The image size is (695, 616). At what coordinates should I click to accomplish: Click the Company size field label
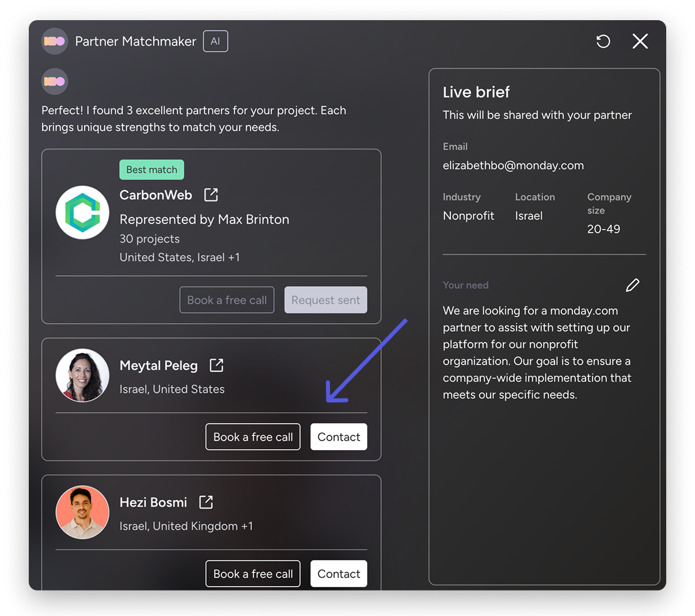click(609, 204)
